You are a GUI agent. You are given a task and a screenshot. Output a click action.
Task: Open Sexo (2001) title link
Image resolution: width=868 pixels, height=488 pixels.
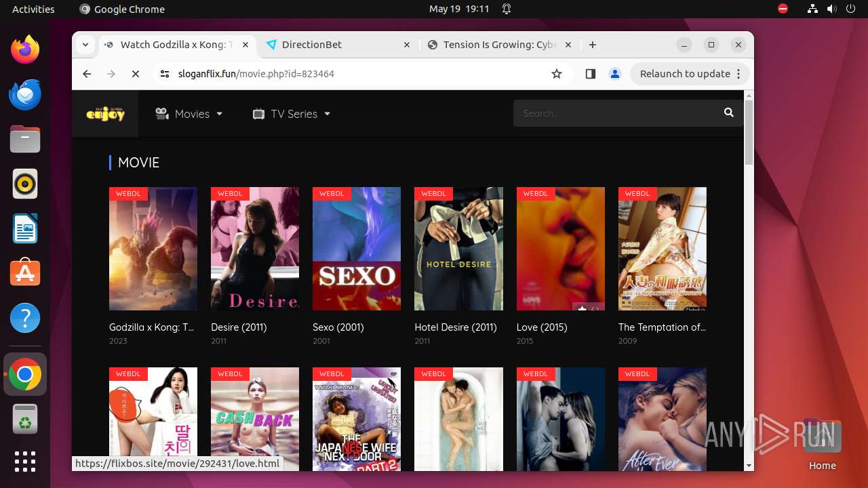(x=338, y=327)
